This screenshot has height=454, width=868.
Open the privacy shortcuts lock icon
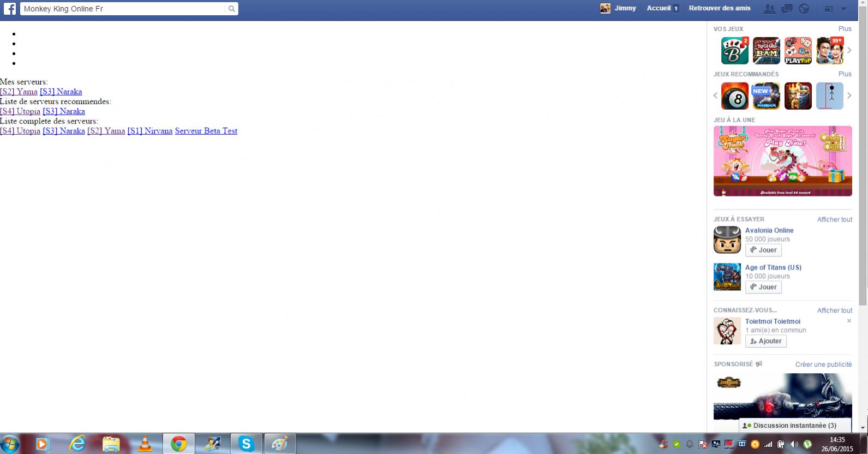[829, 9]
